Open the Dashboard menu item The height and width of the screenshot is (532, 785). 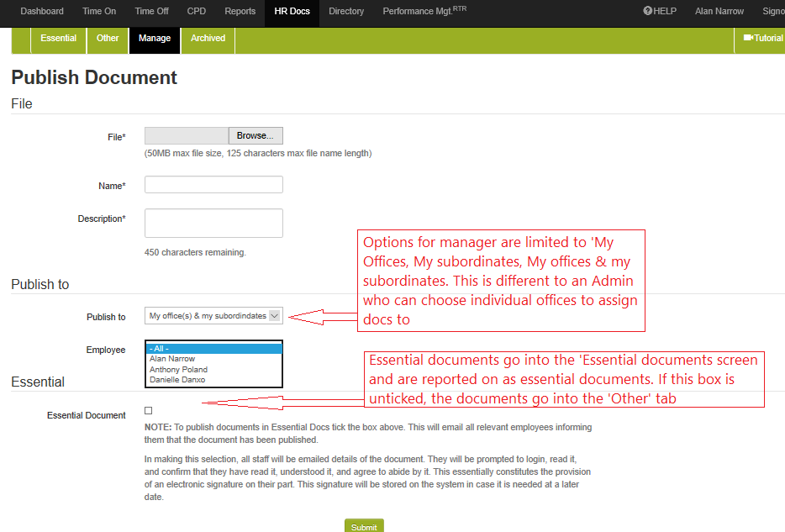pos(42,12)
